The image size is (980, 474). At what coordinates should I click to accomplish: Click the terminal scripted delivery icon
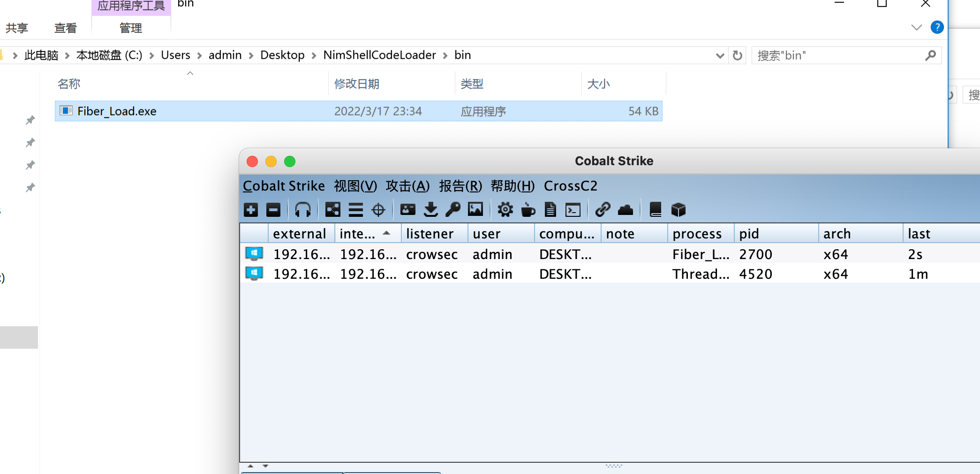click(573, 210)
